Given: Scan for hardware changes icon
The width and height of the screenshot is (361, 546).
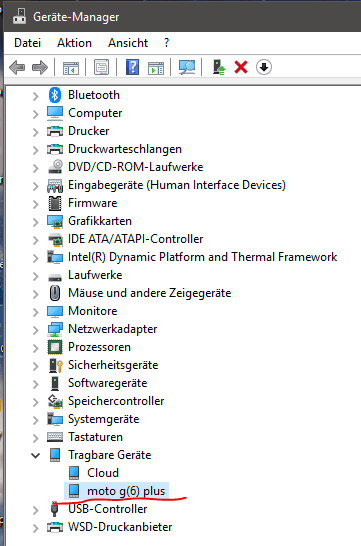Looking at the screenshot, I should tap(187, 67).
